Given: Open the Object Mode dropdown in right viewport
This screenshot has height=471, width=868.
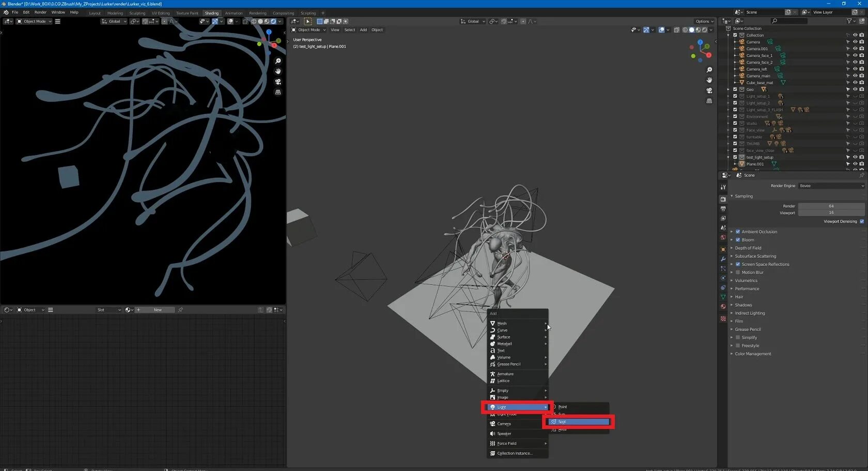Looking at the screenshot, I should click(309, 30).
